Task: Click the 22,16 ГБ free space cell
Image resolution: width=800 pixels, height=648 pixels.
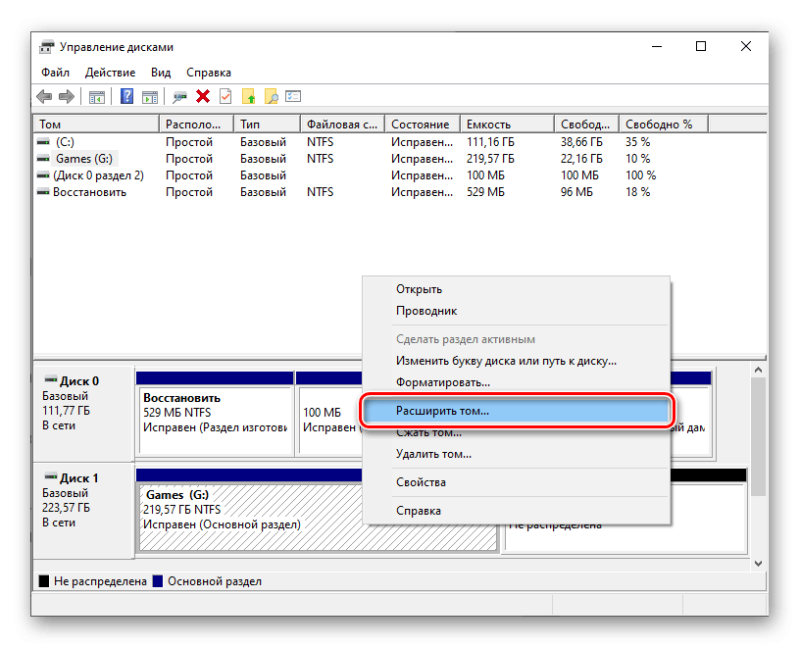Action: [x=582, y=159]
